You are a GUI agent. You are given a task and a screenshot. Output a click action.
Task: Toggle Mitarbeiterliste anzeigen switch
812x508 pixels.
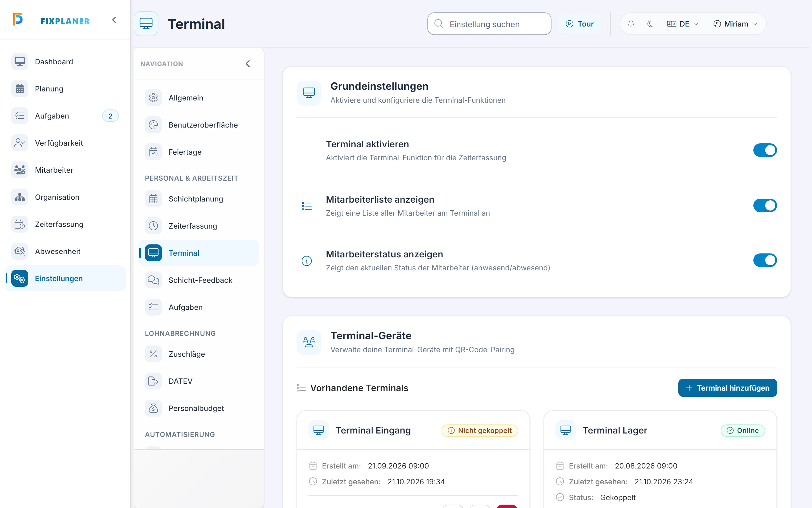pyautogui.click(x=765, y=206)
